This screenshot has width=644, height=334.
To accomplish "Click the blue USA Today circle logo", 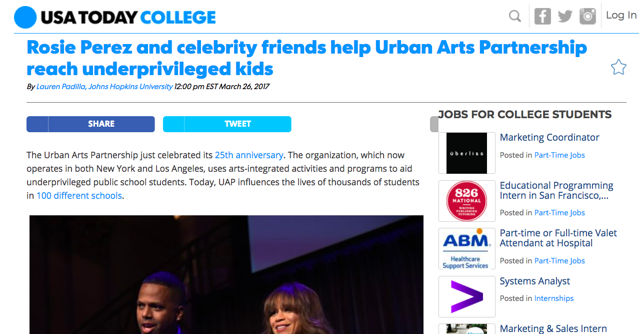I will click(25, 17).
